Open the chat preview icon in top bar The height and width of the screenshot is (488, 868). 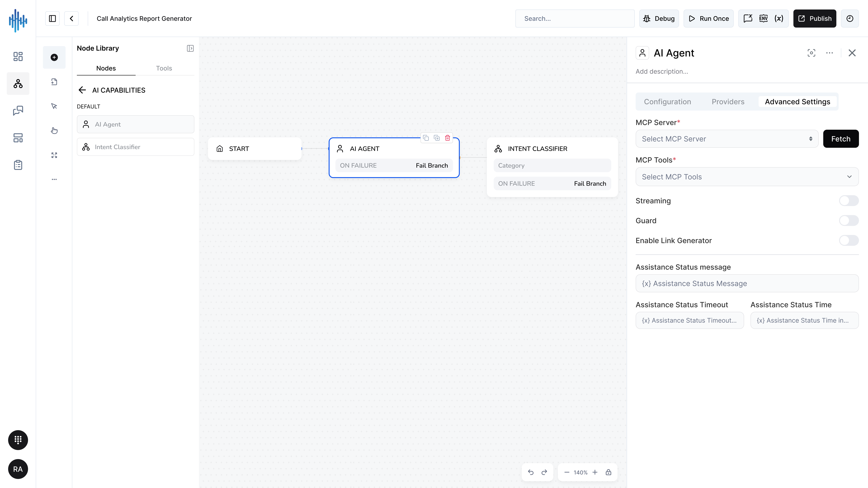coord(748,19)
